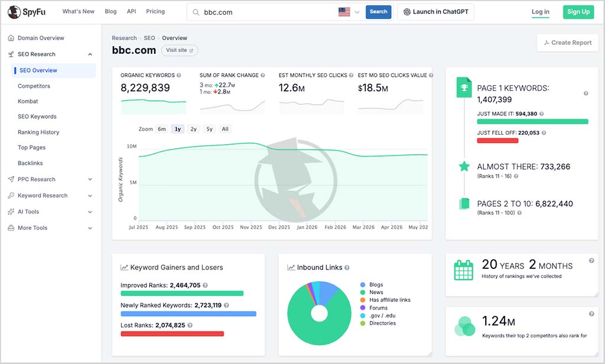Click the green star Almost There icon
The height and width of the screenshot is (364, 605).
pos(464,167)
